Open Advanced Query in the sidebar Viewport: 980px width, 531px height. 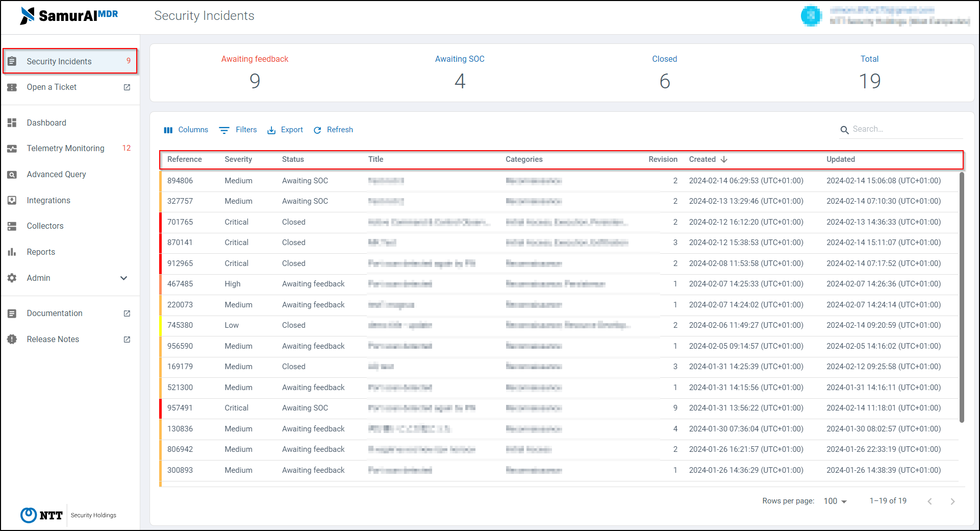tap(70, 175)
